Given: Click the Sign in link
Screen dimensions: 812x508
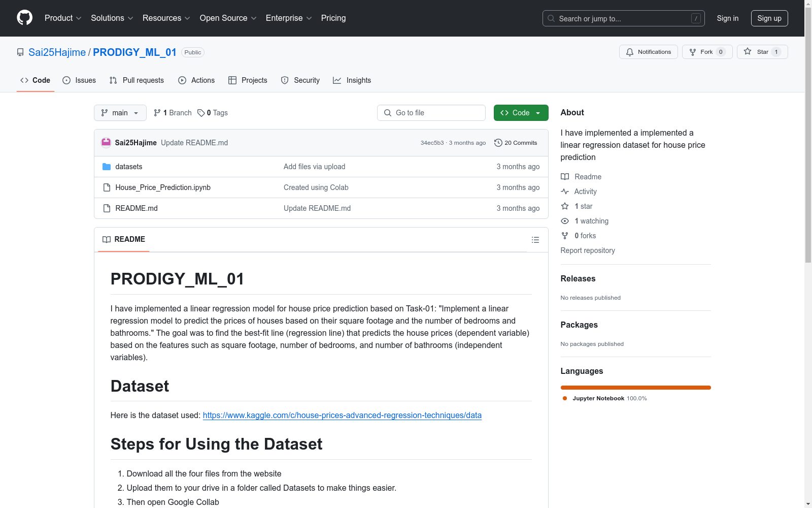Looking at the screenshot, I should click(x=728, y=18).
